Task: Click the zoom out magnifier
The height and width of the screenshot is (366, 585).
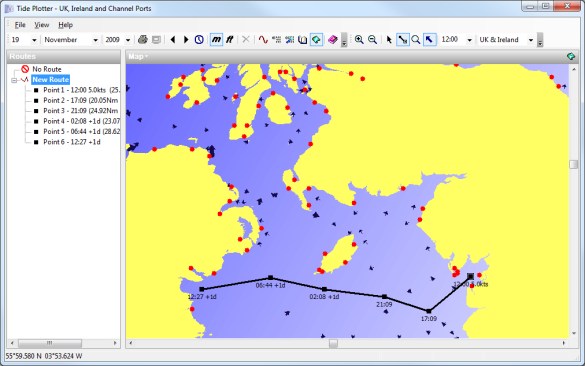Action: [x=372, y=40]
